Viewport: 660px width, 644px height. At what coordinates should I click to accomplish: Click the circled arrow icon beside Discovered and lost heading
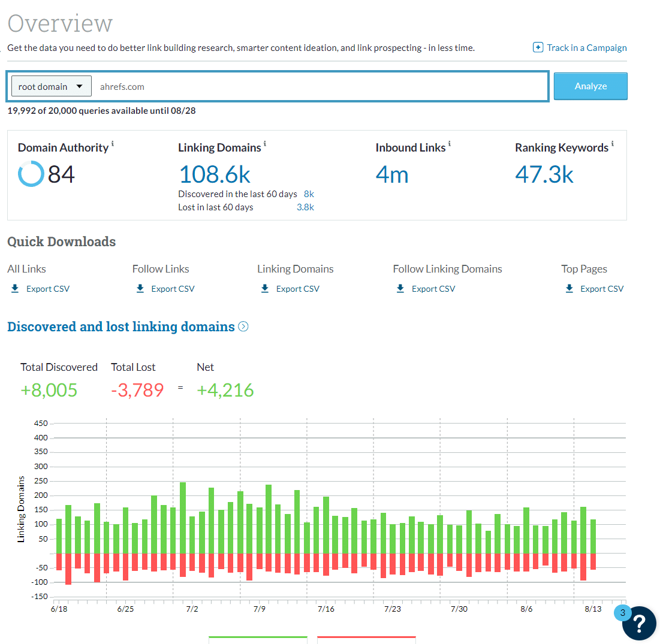[x=243, y=326]
